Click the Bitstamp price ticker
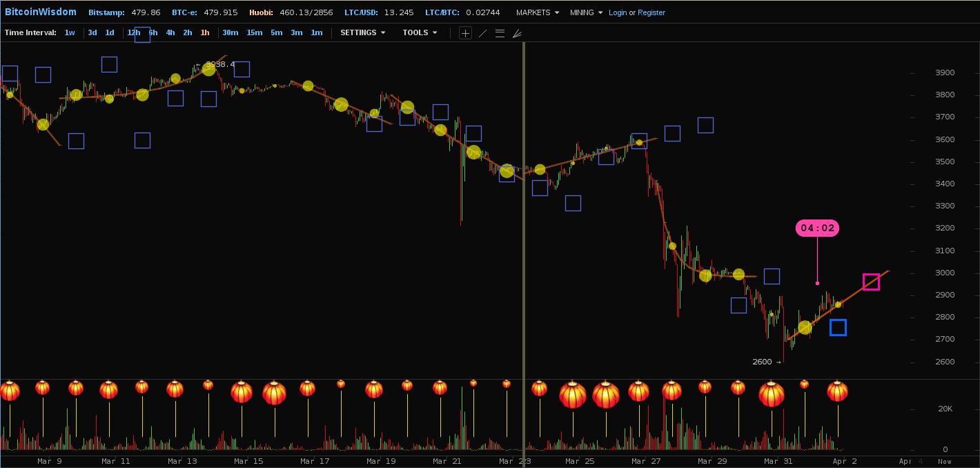Image resolution: width=980 pixels, height=468 pixels. (124, 12)
